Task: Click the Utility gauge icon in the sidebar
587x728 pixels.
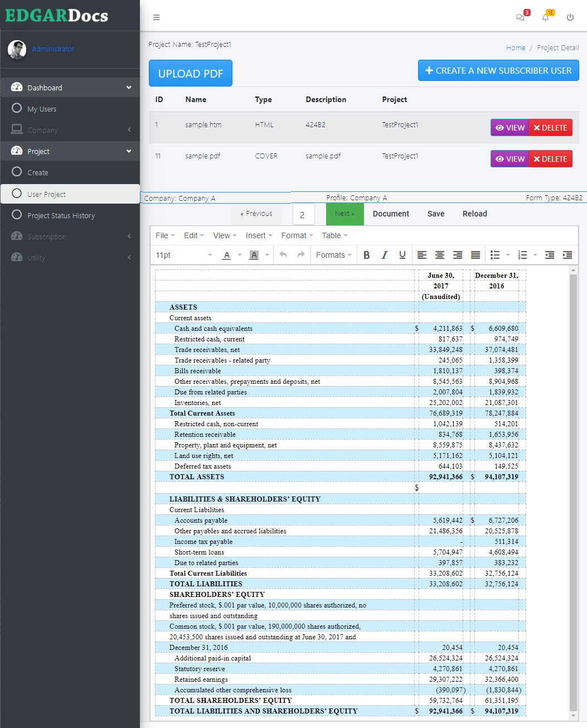Action: [17, 257]
